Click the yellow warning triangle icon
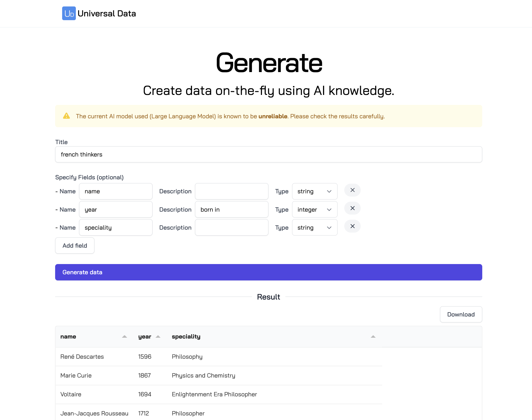This screenshot has width=532, height=420. pos(66,116)
